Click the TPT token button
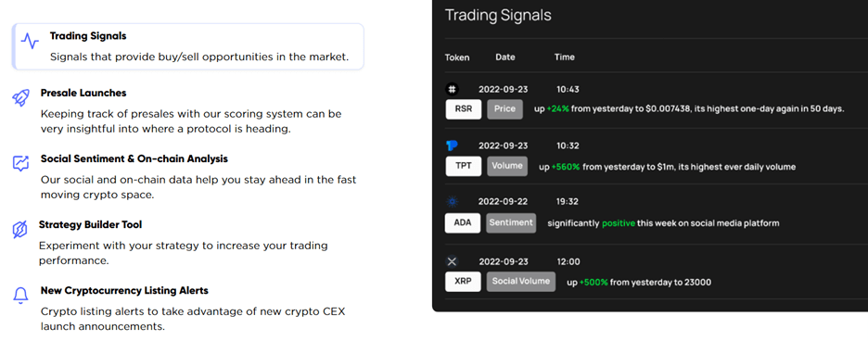 [x=464, y=166]
